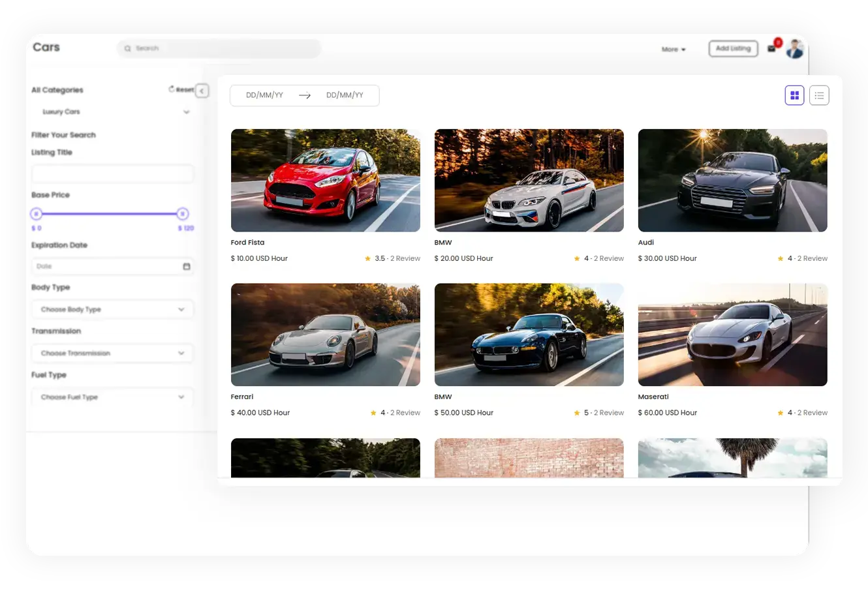Click the $ 60.00 USD Hour price
The image size is (868, 589).
click(667, 413)
